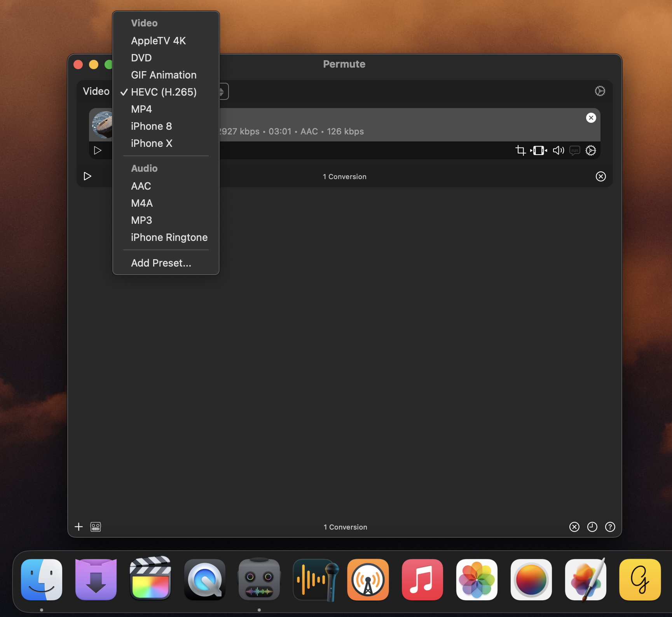The height and width of the screenshot is (617, 672).
Task: Open the trim video tool icon
Action: [539, 150]
